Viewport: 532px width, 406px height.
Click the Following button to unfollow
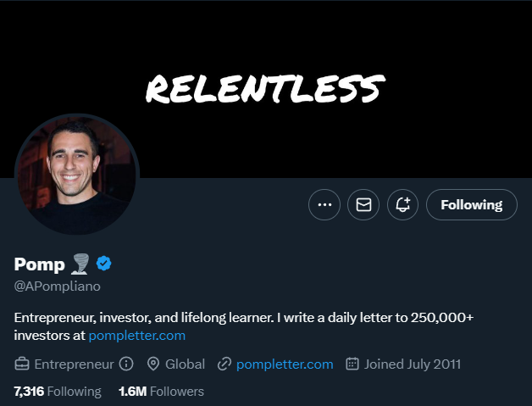(471, 204)
